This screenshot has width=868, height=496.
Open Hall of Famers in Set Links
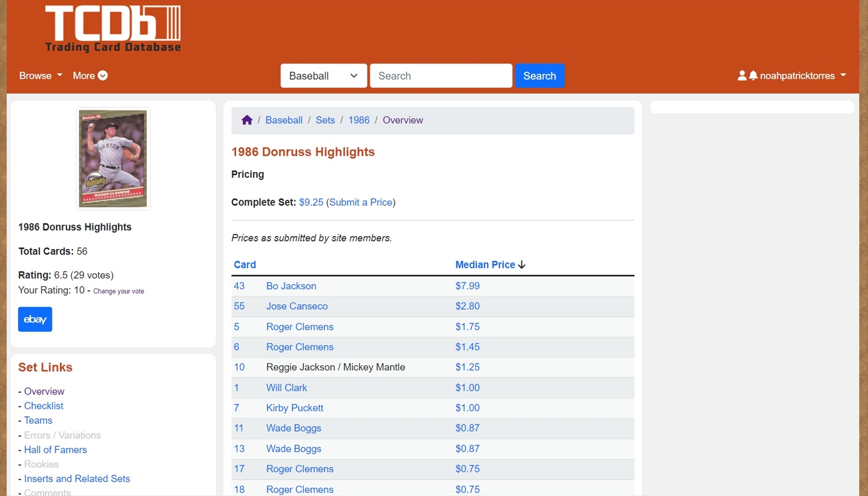pyautogui.click(x=55, y=450)
